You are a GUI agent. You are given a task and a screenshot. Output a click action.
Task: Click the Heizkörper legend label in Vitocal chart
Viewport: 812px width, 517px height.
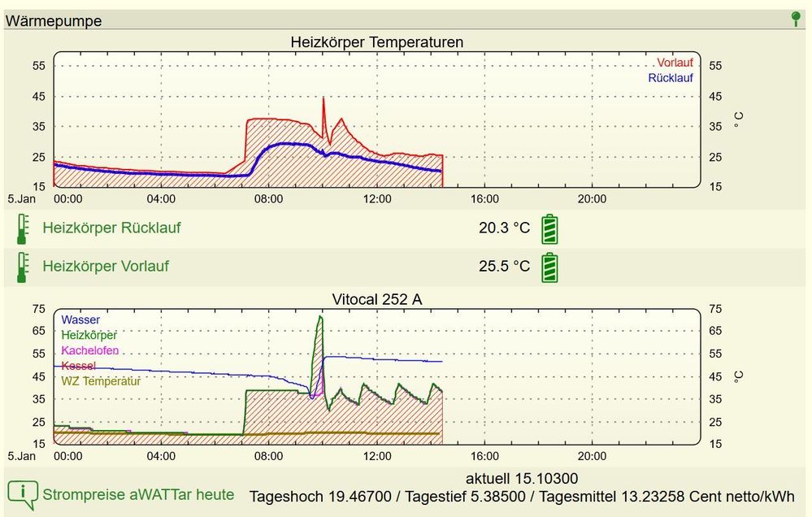point(89,335)
